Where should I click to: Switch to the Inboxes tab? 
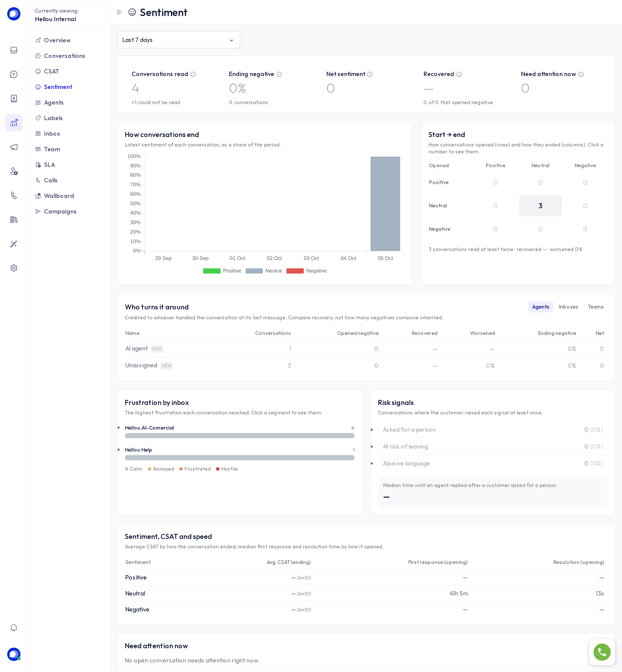(568, 307)
